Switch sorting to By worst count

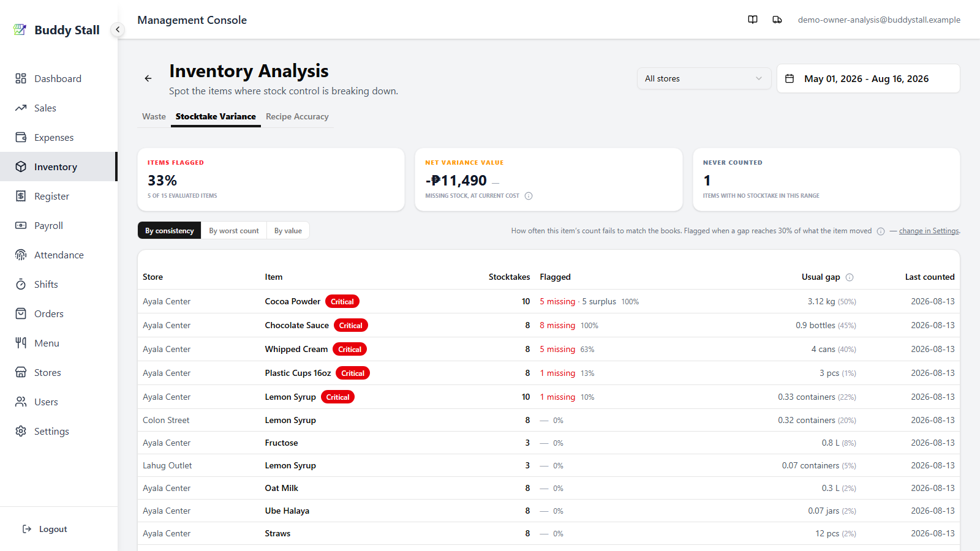(234, 231)
